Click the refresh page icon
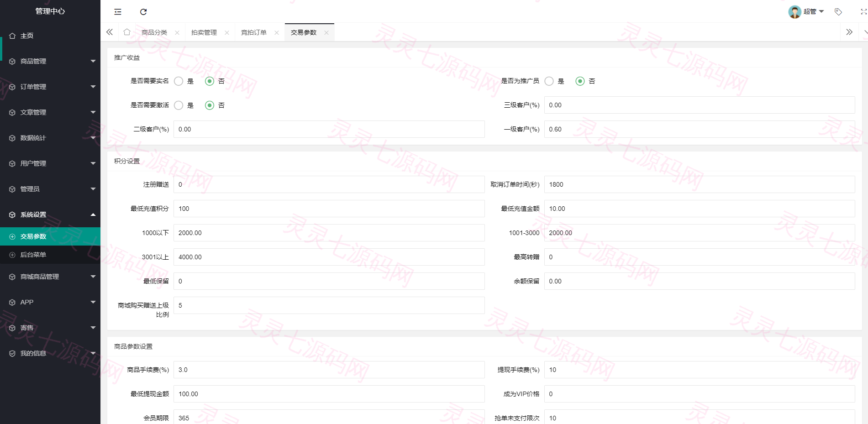 click(x=143, y=12)
